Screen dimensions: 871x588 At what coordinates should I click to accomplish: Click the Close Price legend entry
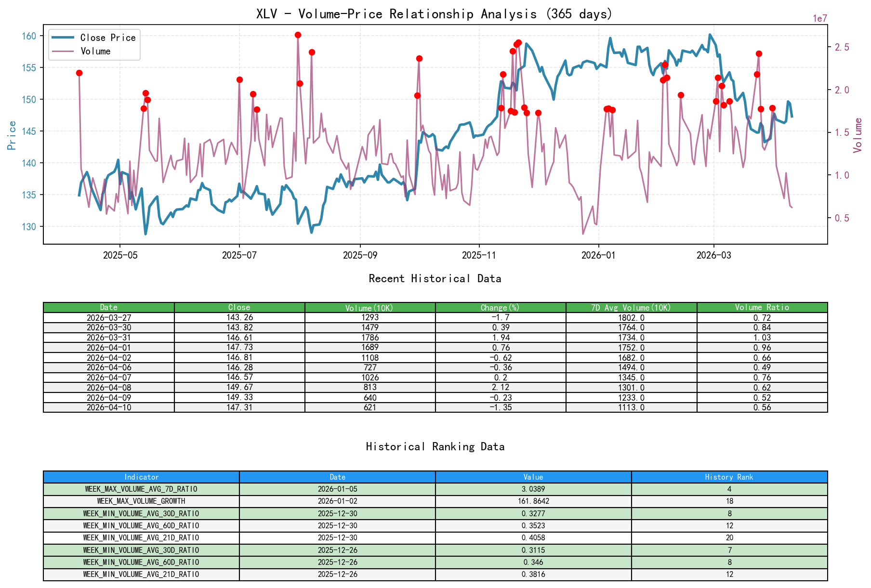(93, 38)
